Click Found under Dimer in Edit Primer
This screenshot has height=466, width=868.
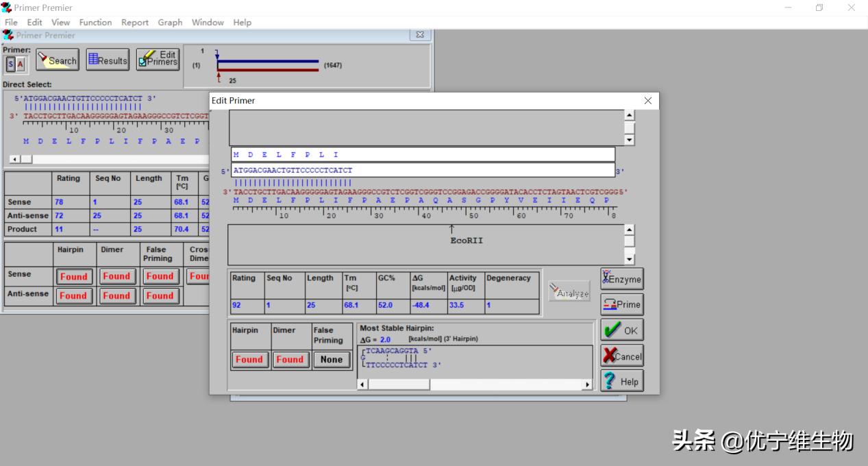290,360
